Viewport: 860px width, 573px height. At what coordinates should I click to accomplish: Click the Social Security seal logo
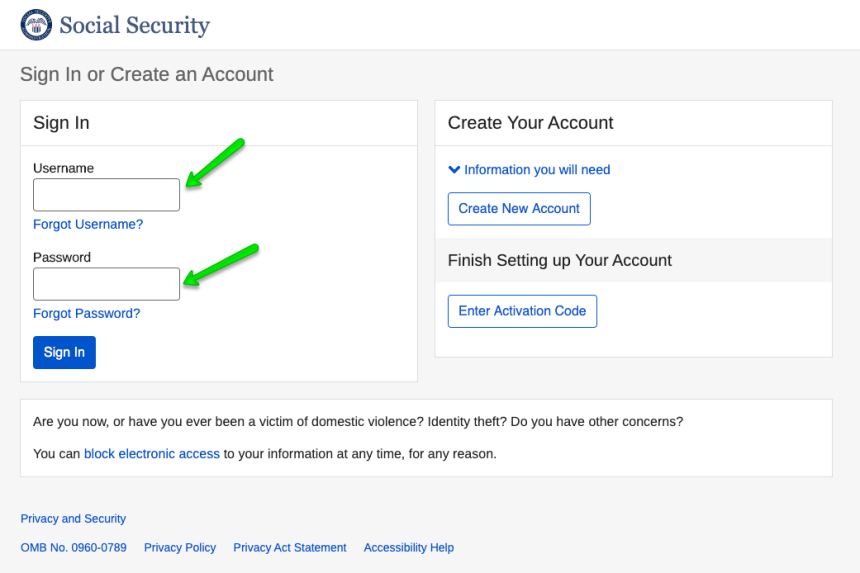coord(36,25)
